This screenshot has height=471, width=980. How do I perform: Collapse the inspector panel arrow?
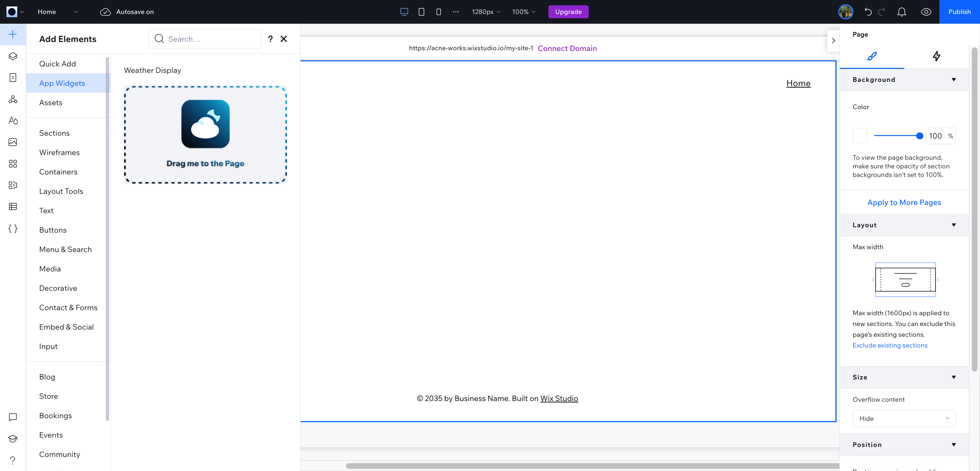tap(833, 41)
